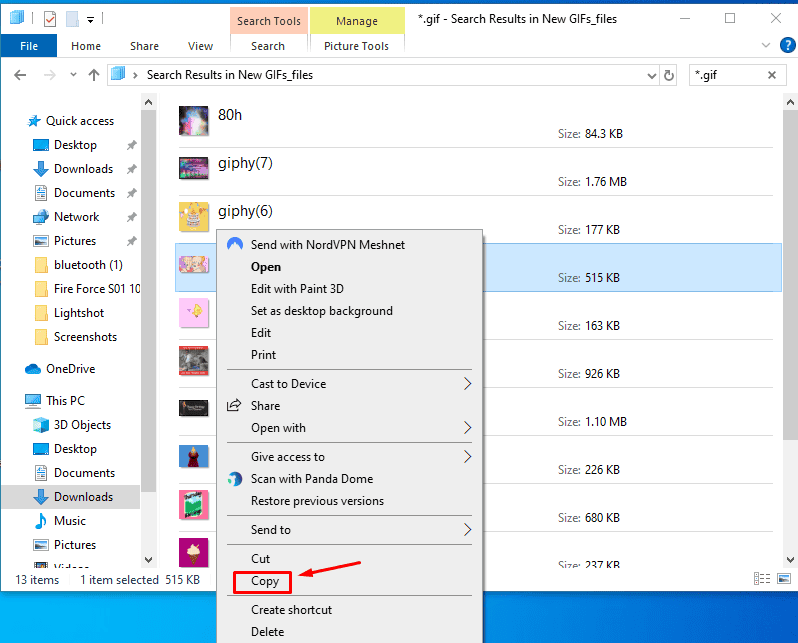Open the Fire Force S01 folder

point(97,289)
